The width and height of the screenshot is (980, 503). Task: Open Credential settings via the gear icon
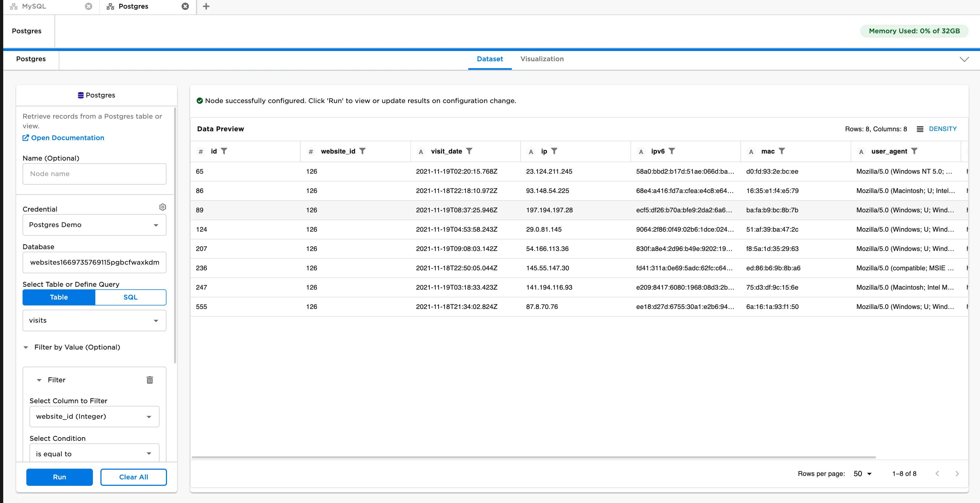[162, 207]
